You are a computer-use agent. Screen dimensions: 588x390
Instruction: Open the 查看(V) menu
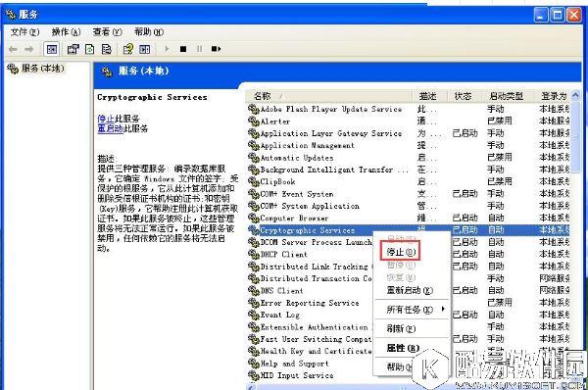click(107, 32)
